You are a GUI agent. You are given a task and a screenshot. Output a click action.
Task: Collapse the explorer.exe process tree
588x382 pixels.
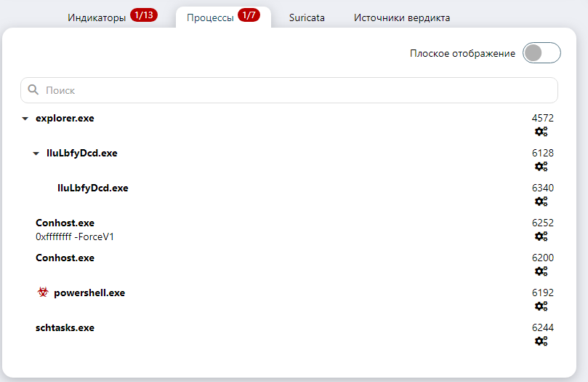(x=25, y=119)
